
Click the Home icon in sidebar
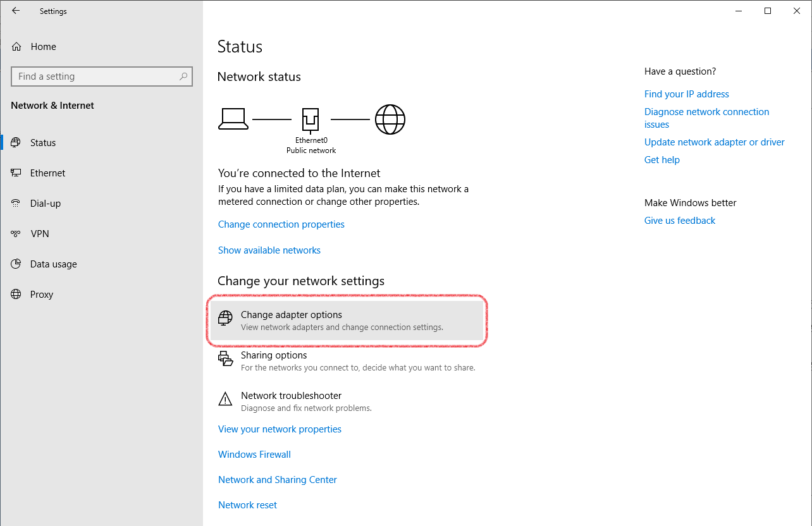click(x=16, y=47)
